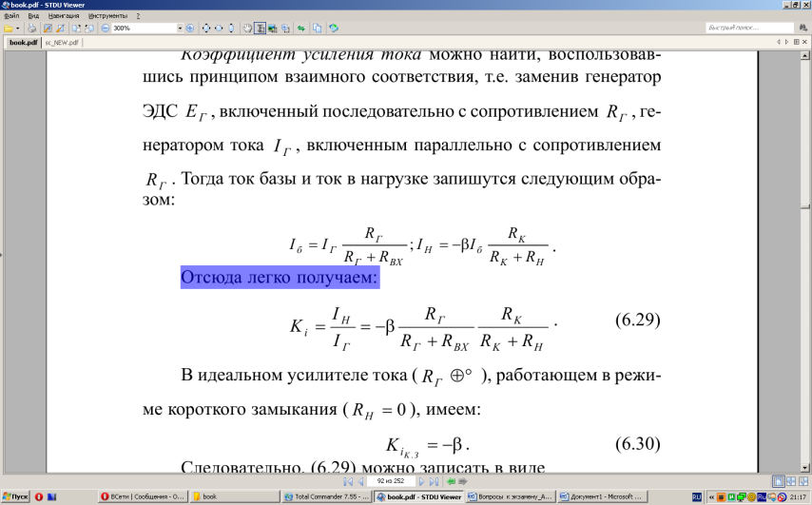Expand hidden tray icons chevron
Image resolution: width=812 pixels, height=505 pixels.
[711, 497]
